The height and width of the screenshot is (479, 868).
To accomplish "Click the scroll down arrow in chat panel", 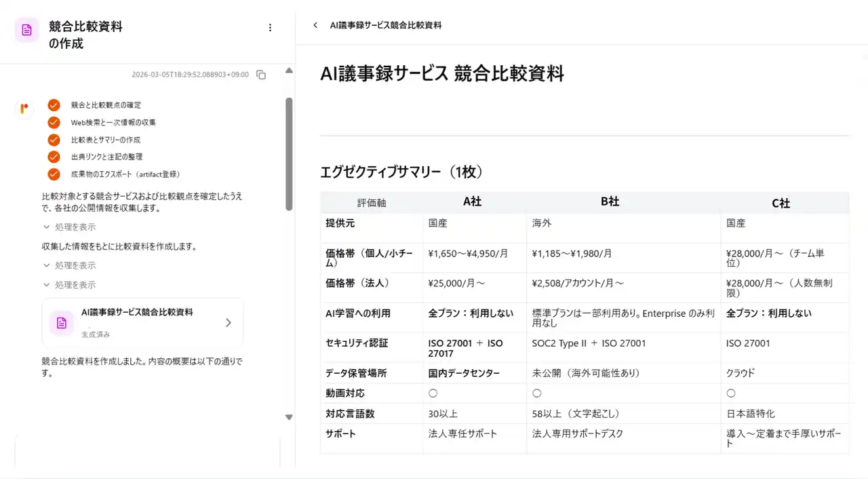I will click(x=289, y=417).
